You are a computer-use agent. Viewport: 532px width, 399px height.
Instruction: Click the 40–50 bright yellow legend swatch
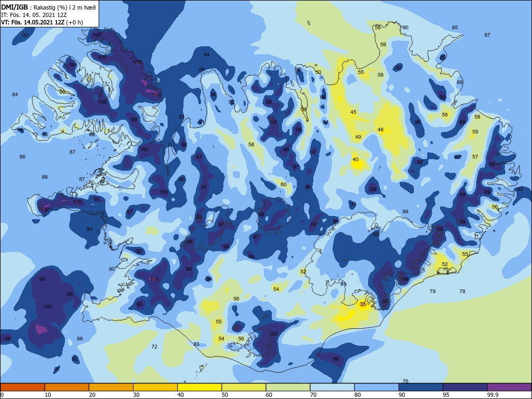199,387
